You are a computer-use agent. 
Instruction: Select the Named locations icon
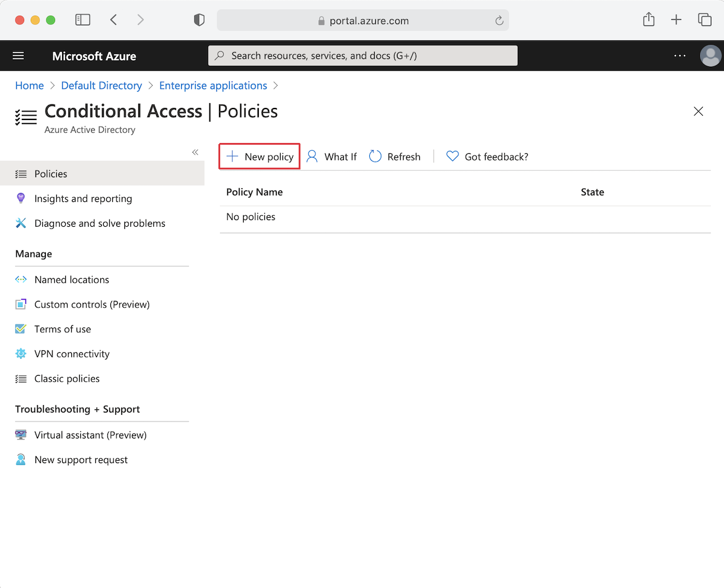(21, 279)
